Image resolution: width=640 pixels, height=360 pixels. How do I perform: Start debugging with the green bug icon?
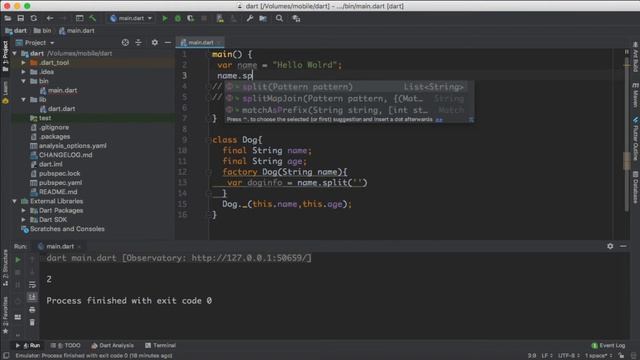pos(178,18)
